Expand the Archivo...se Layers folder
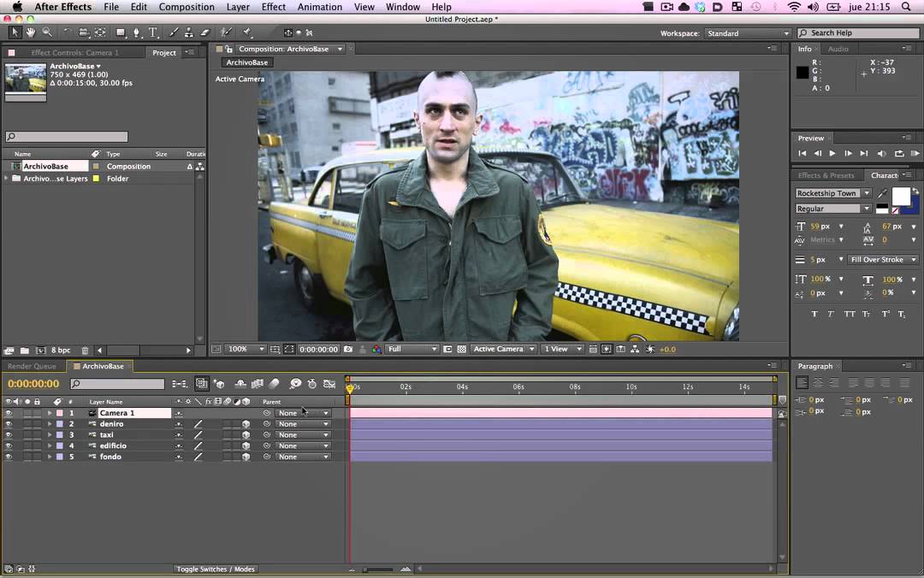This screenshot has height=578, width=924. click(7, 178)
